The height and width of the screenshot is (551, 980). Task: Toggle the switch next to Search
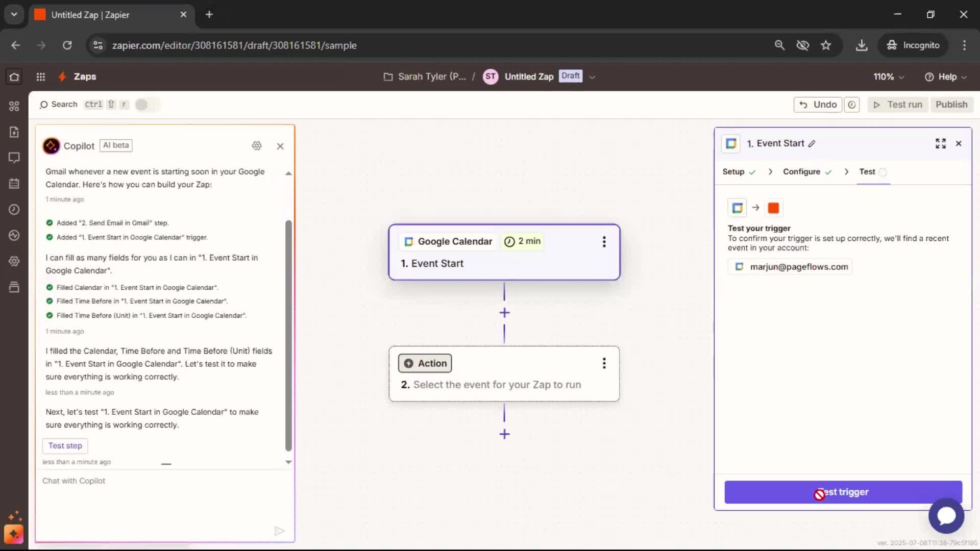coord(147,105)
